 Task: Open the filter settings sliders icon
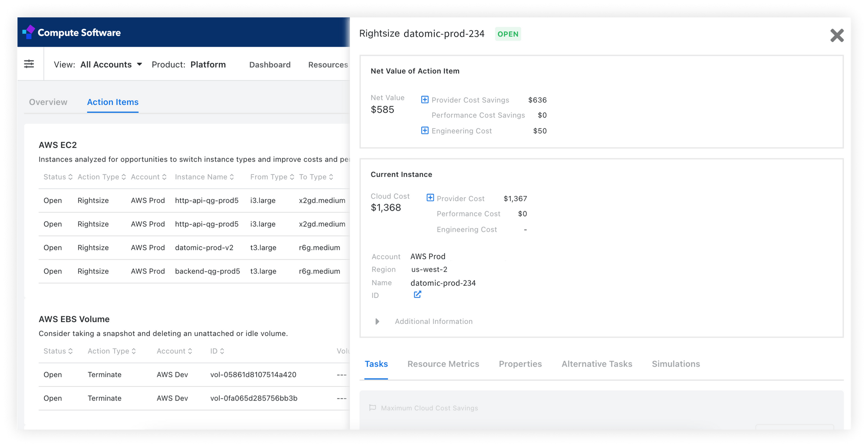pos(29,64)
